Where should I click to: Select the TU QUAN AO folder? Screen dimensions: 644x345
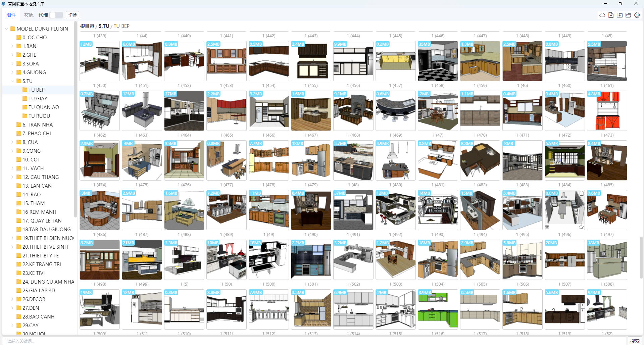coord(44,107)
